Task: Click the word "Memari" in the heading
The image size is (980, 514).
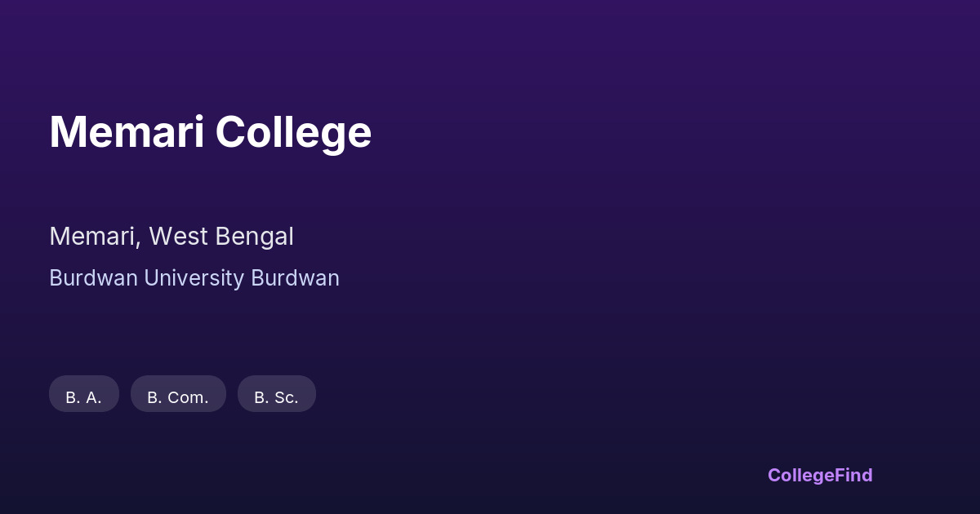Action: tap(127, 132)
